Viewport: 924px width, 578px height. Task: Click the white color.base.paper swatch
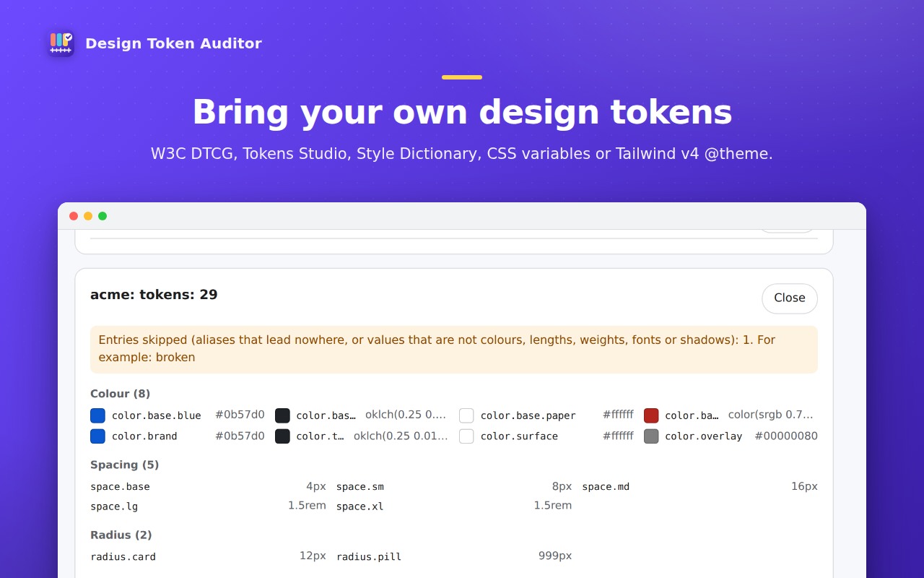click(x=466, y=415)
